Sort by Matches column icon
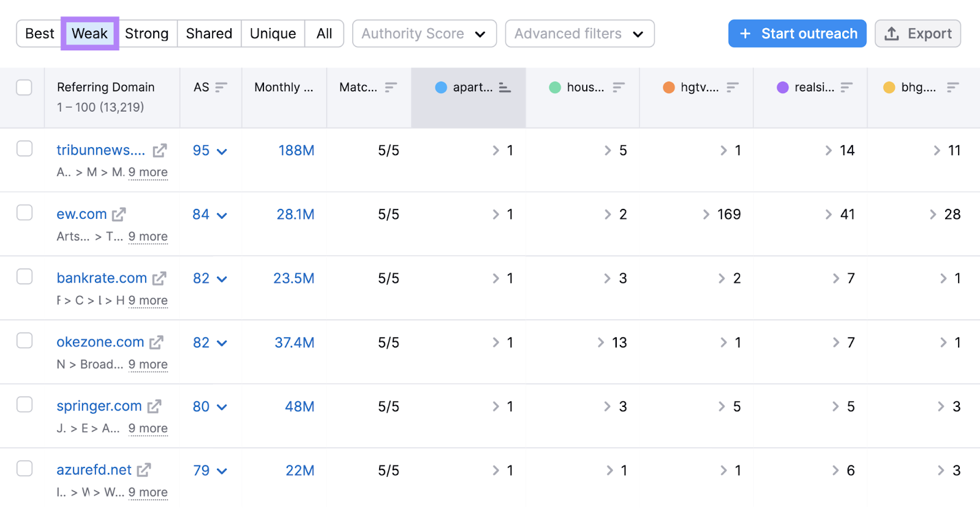 point(391,87)
